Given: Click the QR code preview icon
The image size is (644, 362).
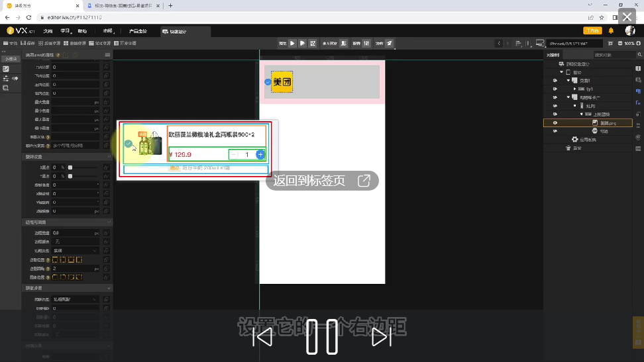Looking at the screenshot, I should 313,43.
